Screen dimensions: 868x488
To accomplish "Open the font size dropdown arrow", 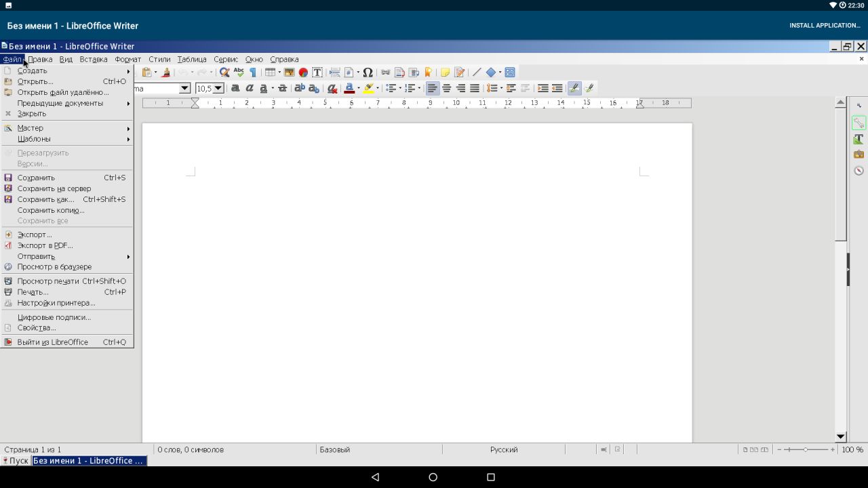I will coord(218,88).
